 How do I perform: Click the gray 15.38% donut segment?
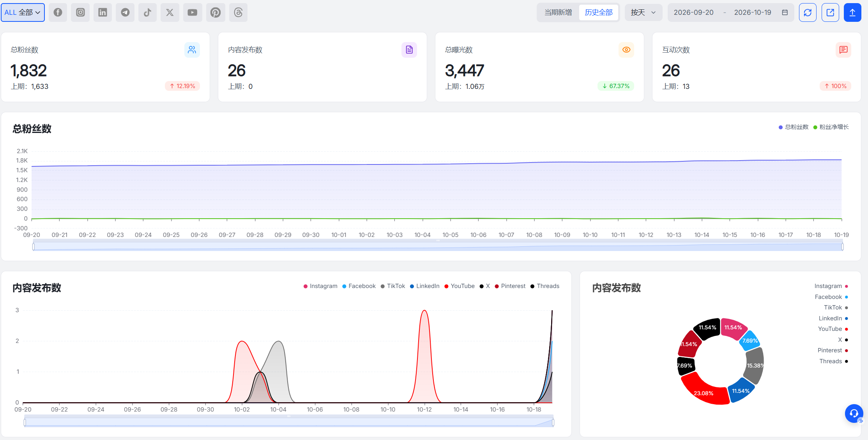[x=755, y=366]
